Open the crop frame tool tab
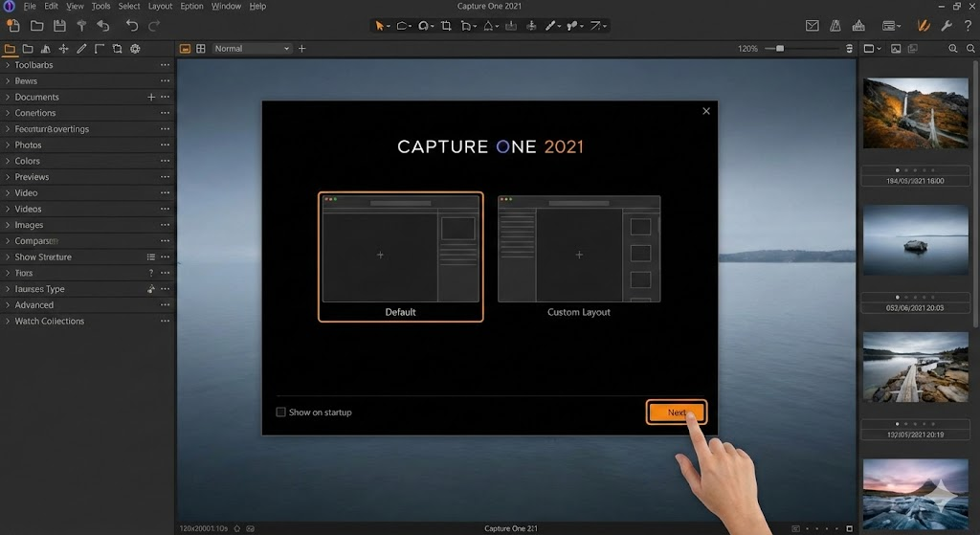This screenshot has width=980, height=535. click(x=117, y=48)
